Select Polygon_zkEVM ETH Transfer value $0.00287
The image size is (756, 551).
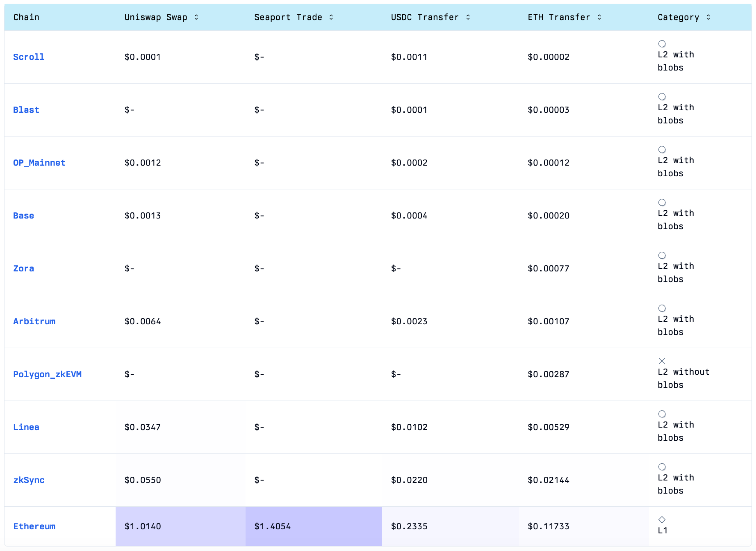(549, 374)
